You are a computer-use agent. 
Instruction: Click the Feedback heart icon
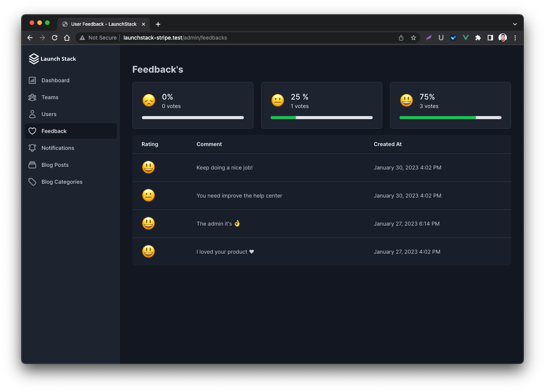pos(32,131)
